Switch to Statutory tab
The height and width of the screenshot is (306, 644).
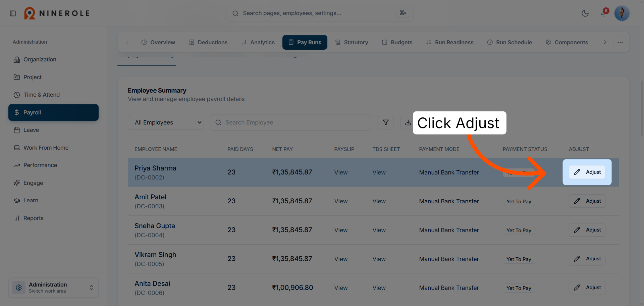(x=352, y=42)
